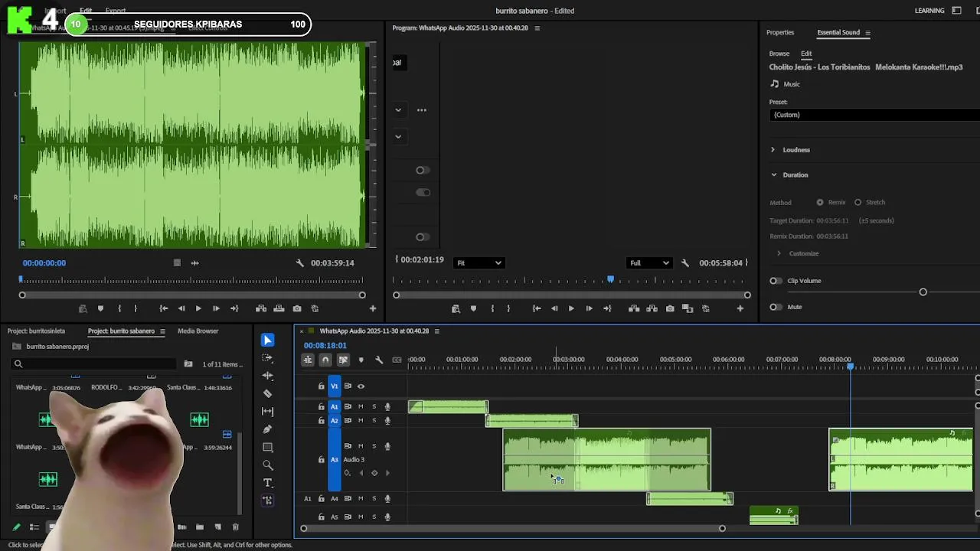The height and width of the screenshot is (551, 980).
Task: Toggle linked selection in timeline
Action: click(x=343, y=360)
